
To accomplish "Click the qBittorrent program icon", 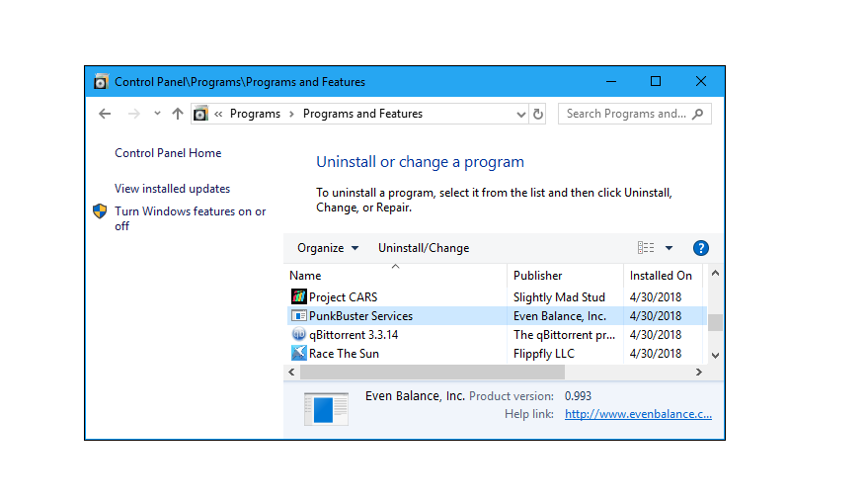I will tap(299, 334).
